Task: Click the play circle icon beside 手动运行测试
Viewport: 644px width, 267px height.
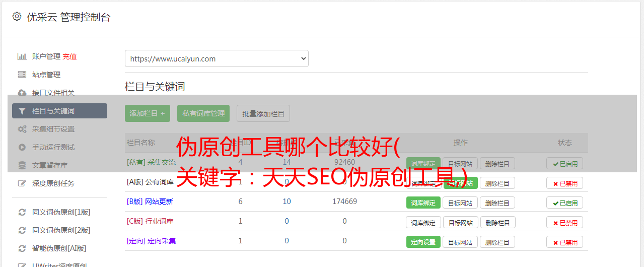Action: [x=22, y=147]
